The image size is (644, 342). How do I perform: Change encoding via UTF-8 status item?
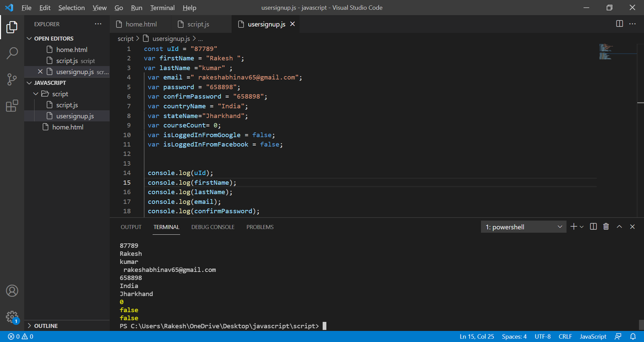click(x=543, y=337)
